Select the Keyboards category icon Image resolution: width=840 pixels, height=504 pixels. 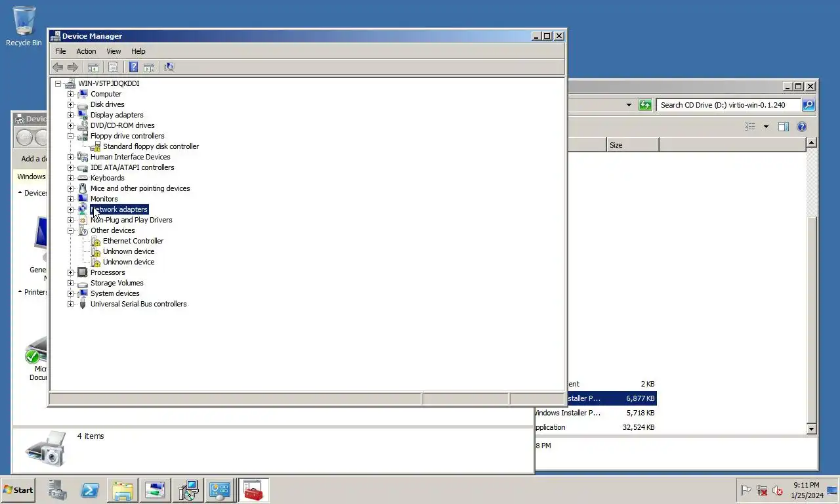coord(83,178)
